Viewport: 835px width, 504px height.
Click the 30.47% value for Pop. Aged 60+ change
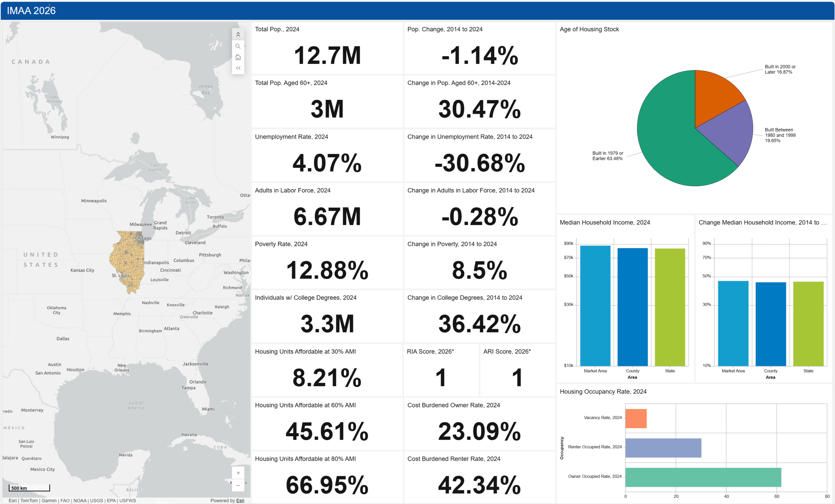pos(479,109)
